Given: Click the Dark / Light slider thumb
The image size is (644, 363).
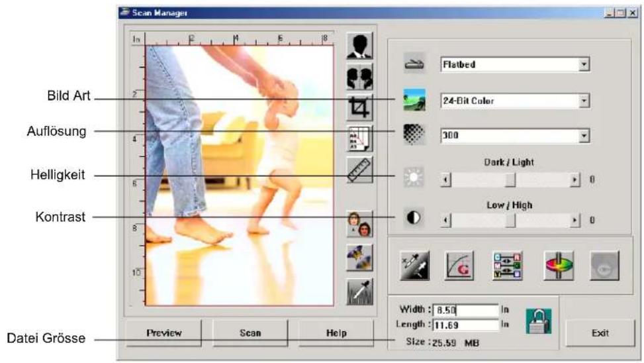Looking at the screenshot, I should point(510,180).
